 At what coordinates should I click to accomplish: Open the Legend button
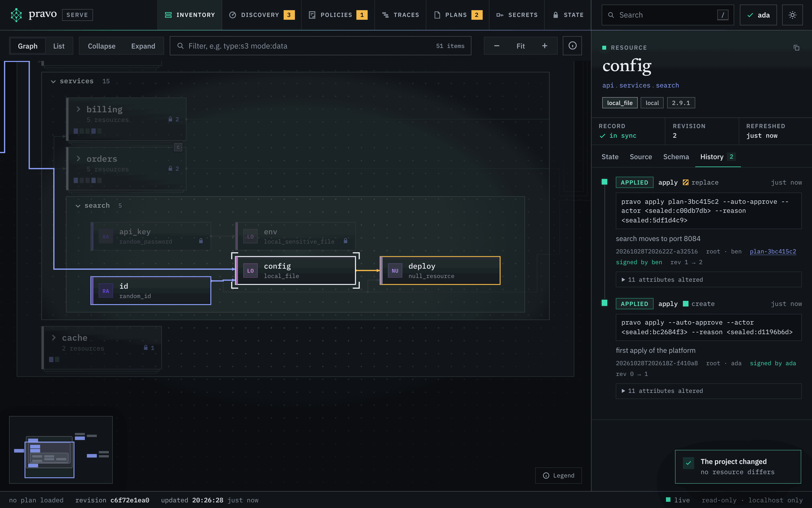(x=558, y=476)
